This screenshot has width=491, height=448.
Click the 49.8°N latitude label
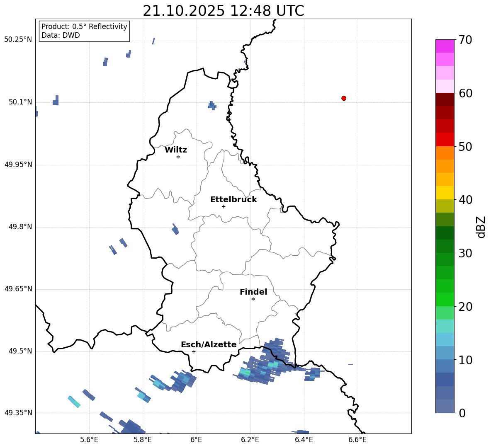(20, 227)
